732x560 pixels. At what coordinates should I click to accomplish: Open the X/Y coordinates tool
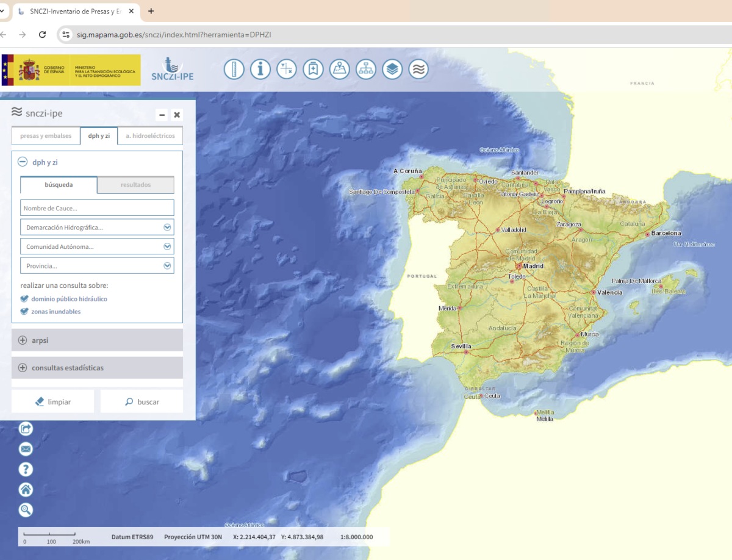tap(287, 70)
